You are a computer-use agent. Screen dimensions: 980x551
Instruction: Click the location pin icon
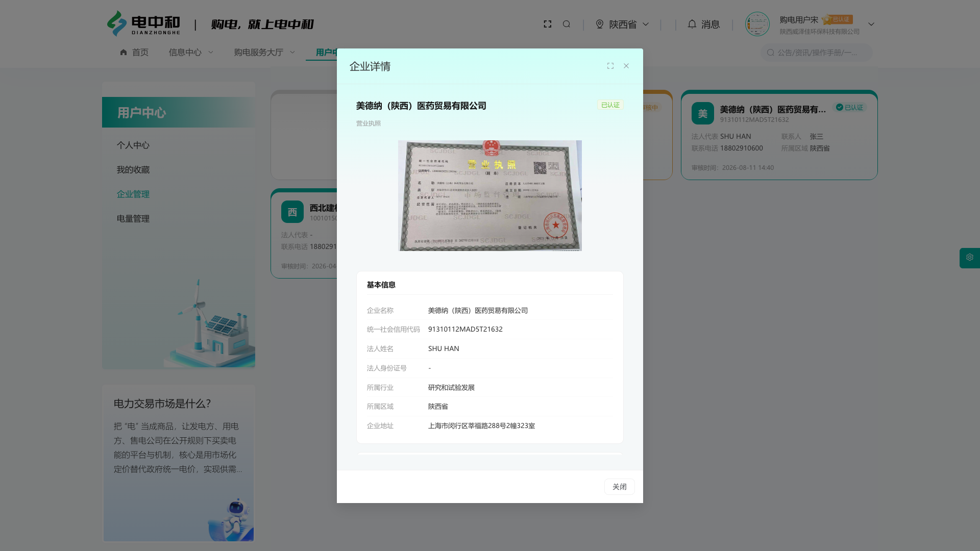[600, 24]
